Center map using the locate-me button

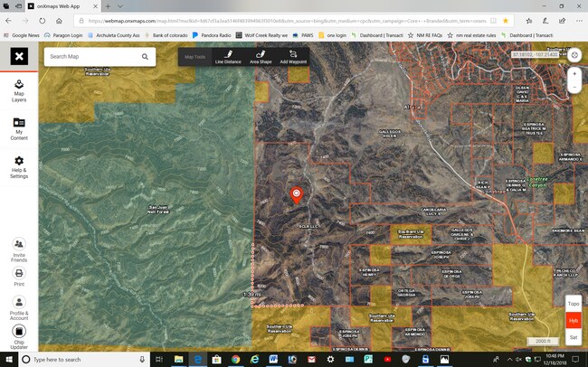tap(574, 55)
